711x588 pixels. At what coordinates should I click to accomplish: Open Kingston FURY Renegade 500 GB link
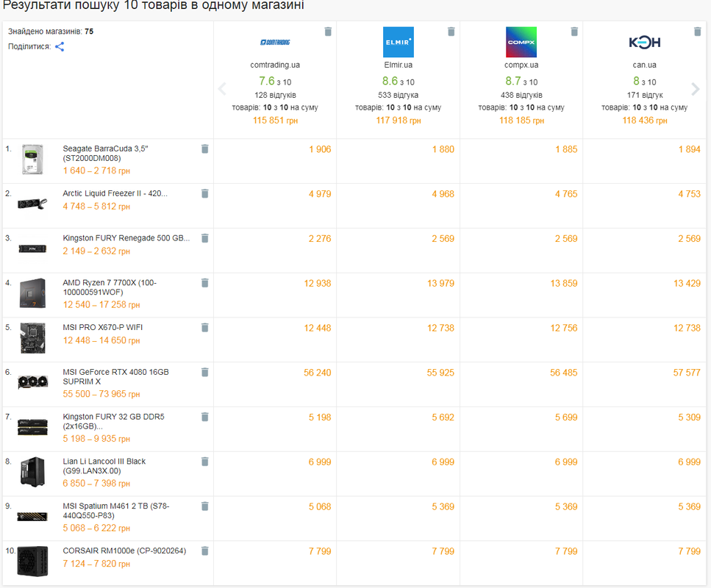[126, 238]
